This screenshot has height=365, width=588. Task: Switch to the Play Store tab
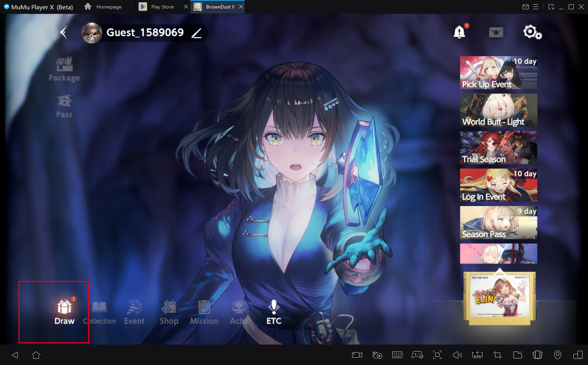click(162, 7)
